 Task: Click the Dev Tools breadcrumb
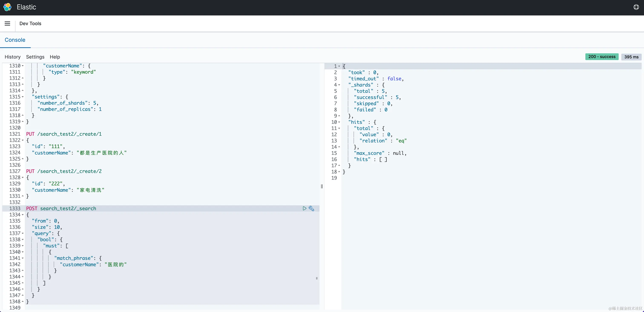30,23
